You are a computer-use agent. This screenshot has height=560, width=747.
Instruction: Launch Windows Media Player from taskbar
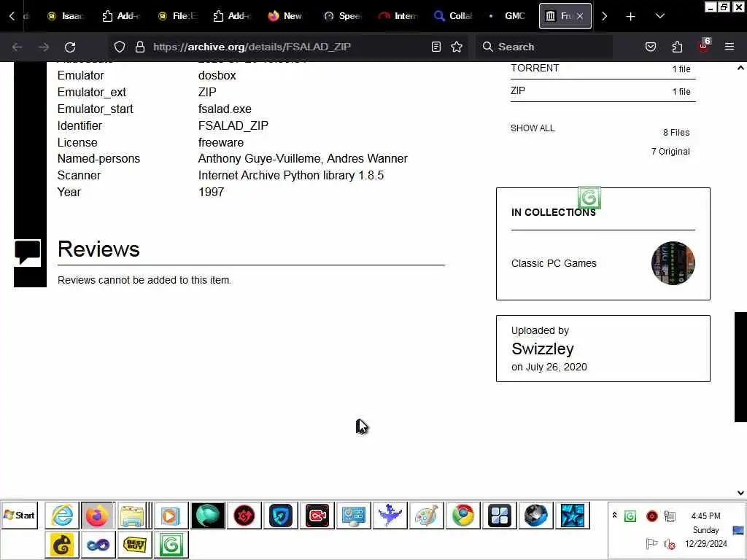click(x=171, y=516)
